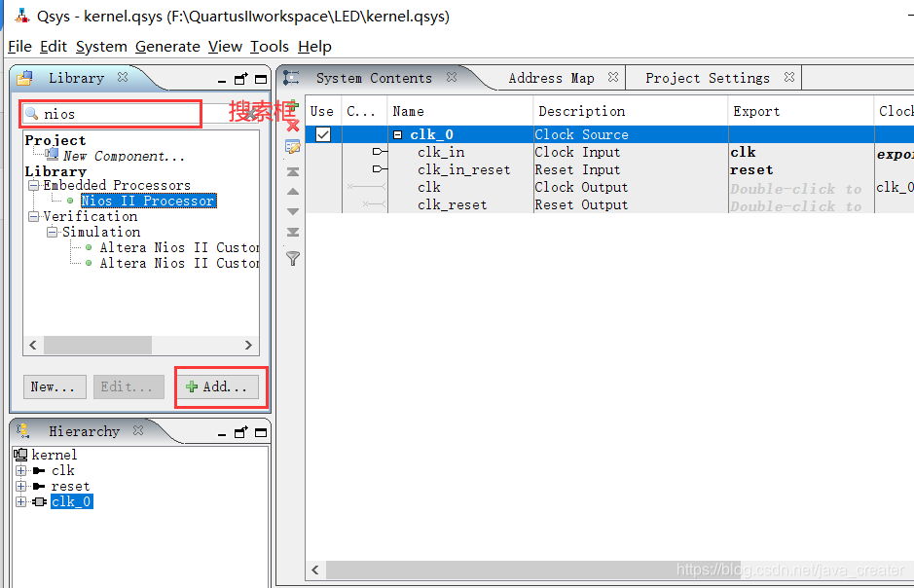Open the Tools menu
Viewport: 914px width, 588px height.
point(270,47)
